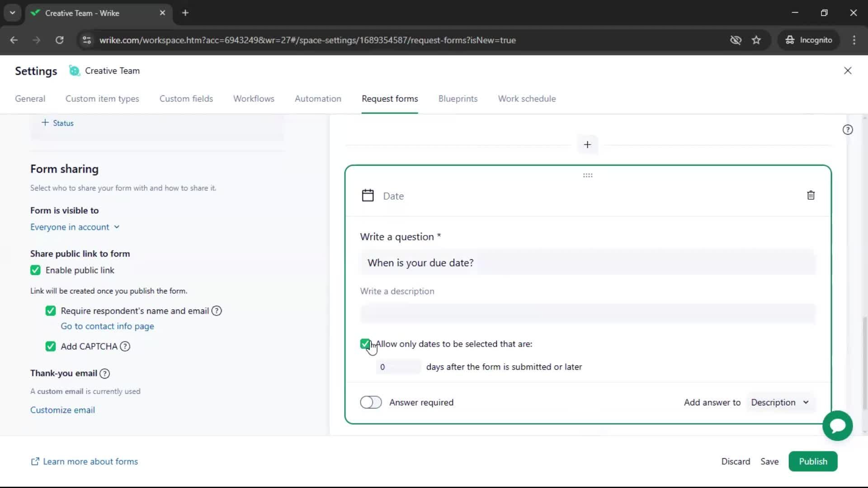The image size is (868, 488).
Task: Reload the page
Action: click(59, 40)
